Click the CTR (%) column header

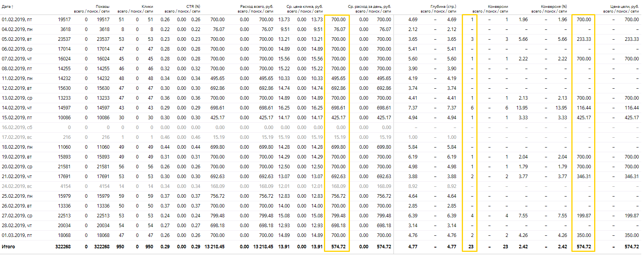click(x=193, y=7)
